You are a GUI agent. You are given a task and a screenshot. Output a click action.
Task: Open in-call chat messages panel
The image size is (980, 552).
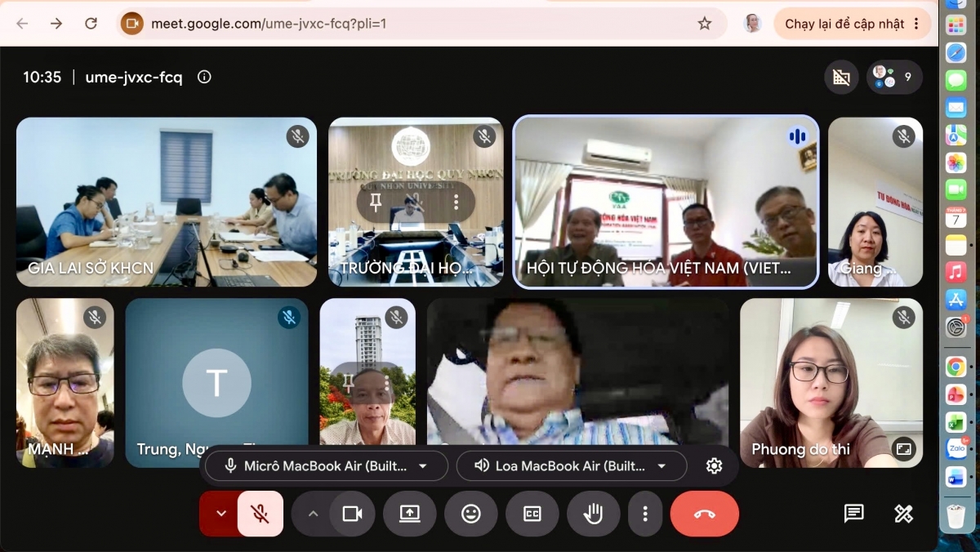(x=853, y=514)
